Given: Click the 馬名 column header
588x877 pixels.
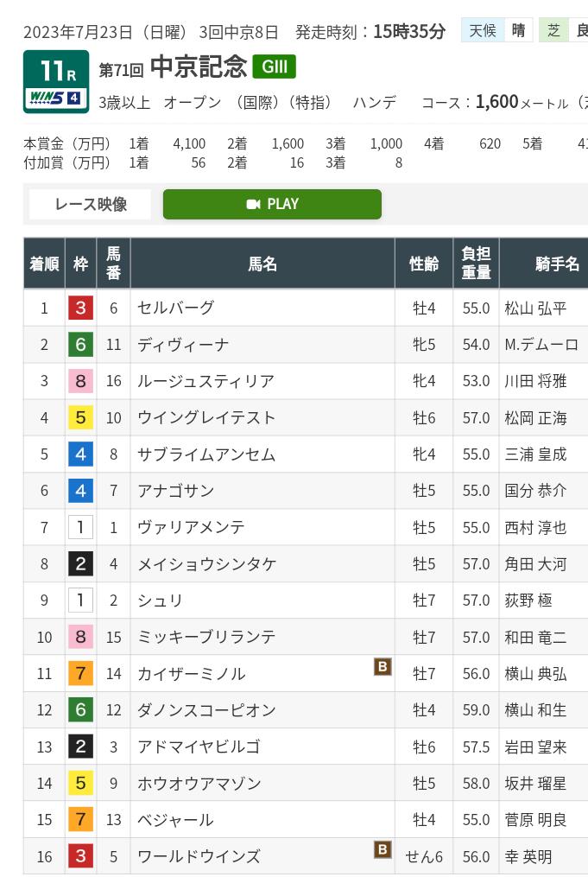Looking at the screenshot, I should [262, 264].
